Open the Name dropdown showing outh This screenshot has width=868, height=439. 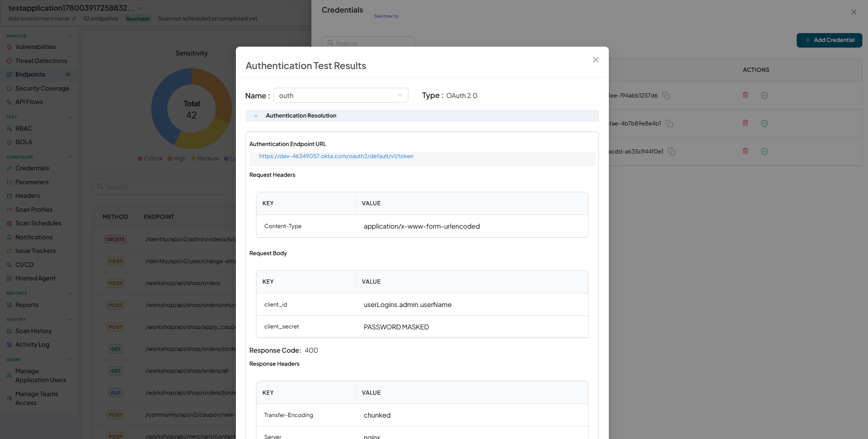pos(341,95)
